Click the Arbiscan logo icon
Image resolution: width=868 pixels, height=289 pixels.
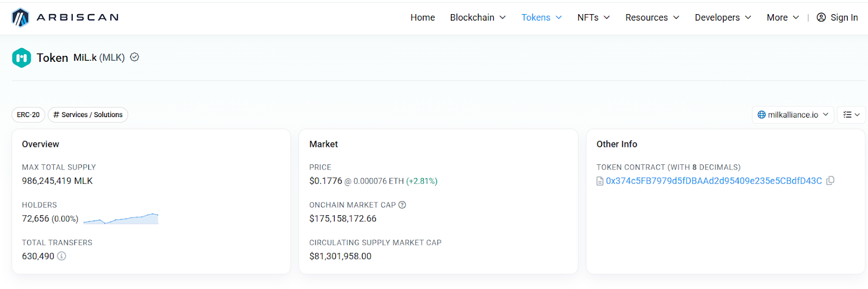tap(20, 17)
